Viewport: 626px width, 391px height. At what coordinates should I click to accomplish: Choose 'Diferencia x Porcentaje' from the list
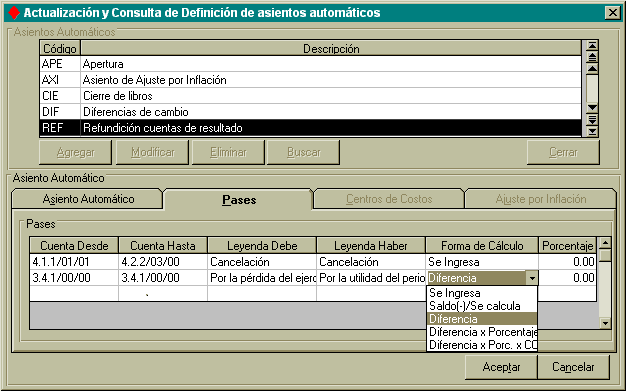[x=482, y=332]
